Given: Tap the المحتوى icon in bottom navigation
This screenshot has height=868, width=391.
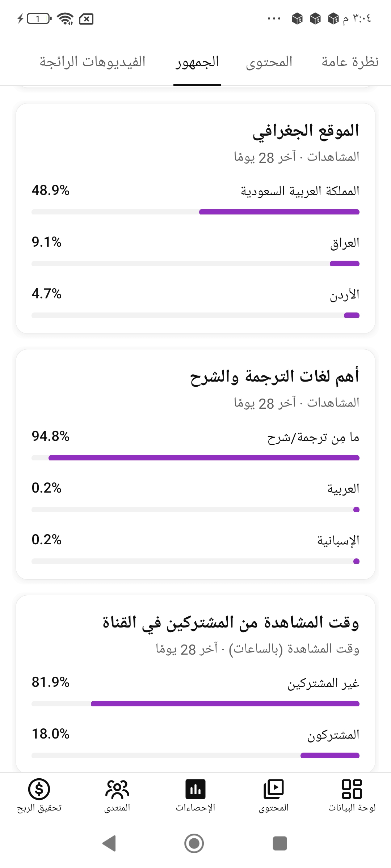Looking at the screenshot, I should coord(274,790).
